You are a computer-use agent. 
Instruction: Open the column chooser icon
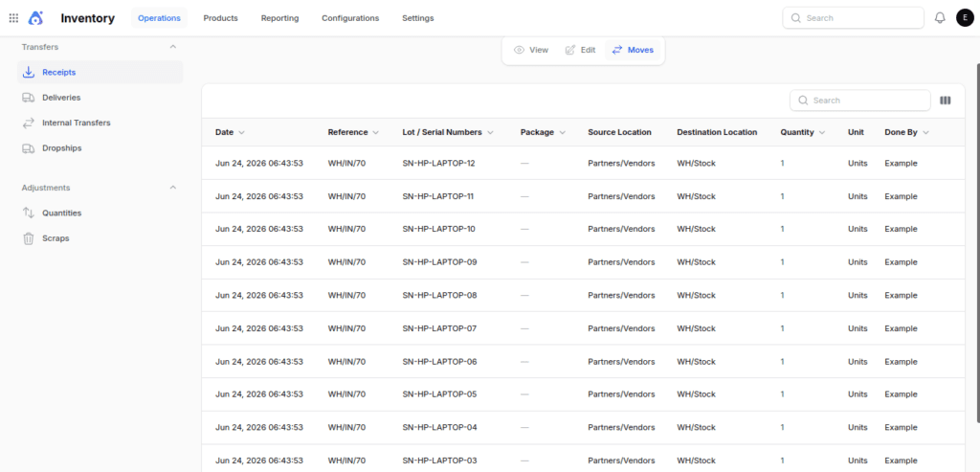coord(945,100)
